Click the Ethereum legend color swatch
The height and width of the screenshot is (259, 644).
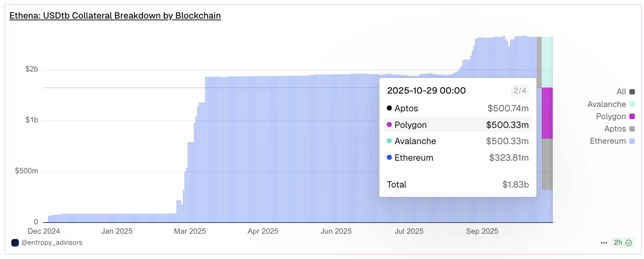point(632,141)
